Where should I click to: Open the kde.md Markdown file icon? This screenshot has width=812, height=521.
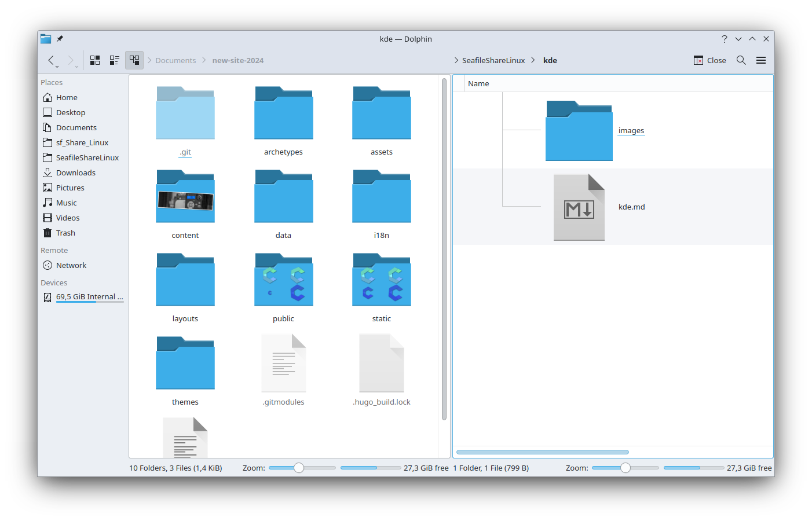point(579,207)
